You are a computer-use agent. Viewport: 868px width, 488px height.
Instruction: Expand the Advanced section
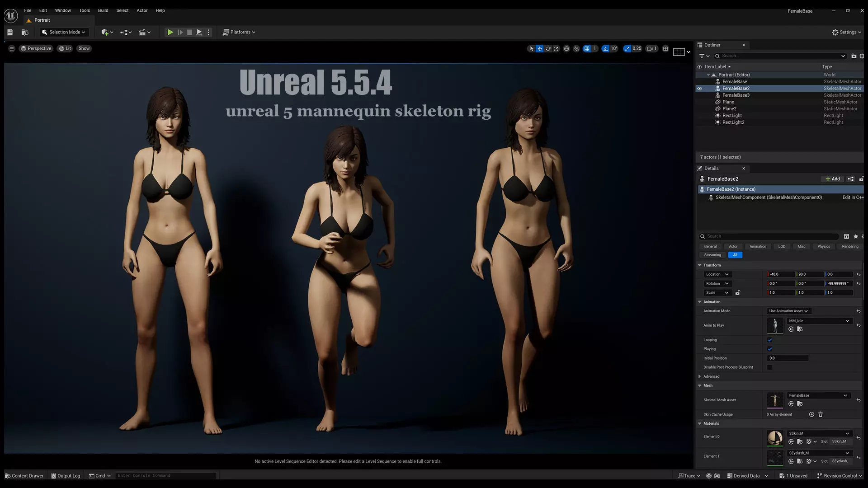(x=700, y=376)
